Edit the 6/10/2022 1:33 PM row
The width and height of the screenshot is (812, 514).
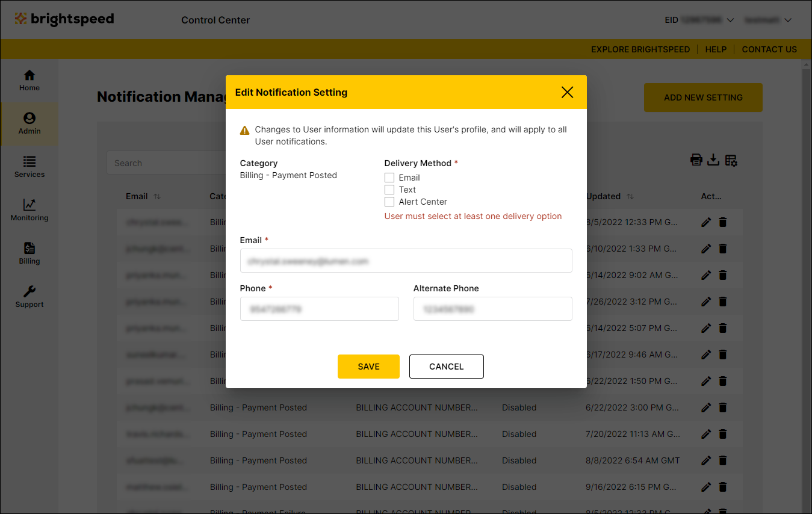point(706,249)
